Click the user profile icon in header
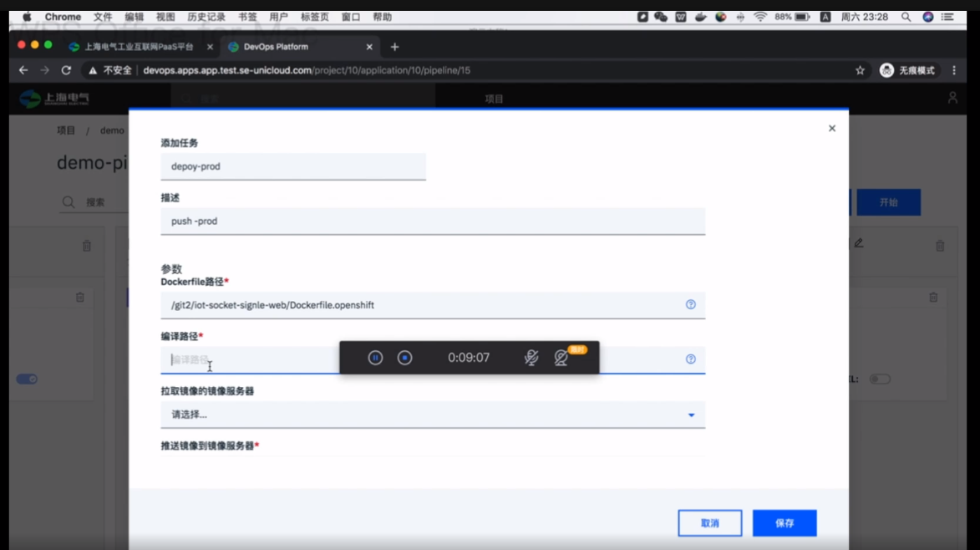Viewport: 980px width, 550px height. [x=952, y=98]
